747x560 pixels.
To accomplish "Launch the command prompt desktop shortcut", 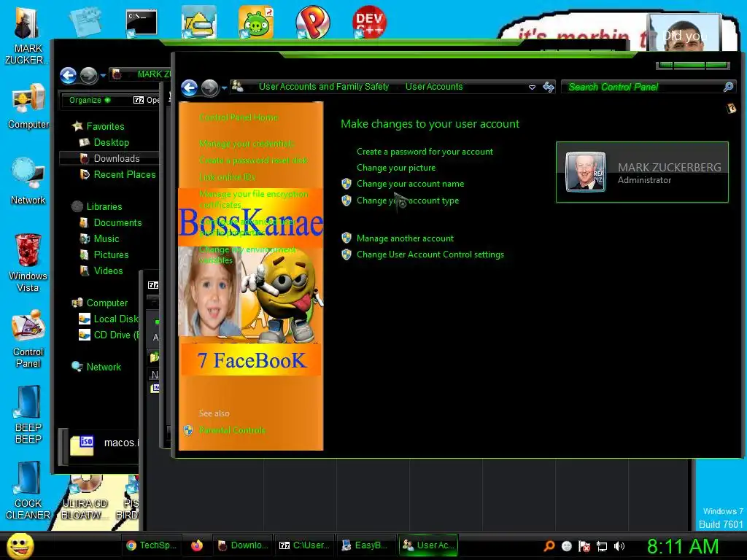I will 142,24.
